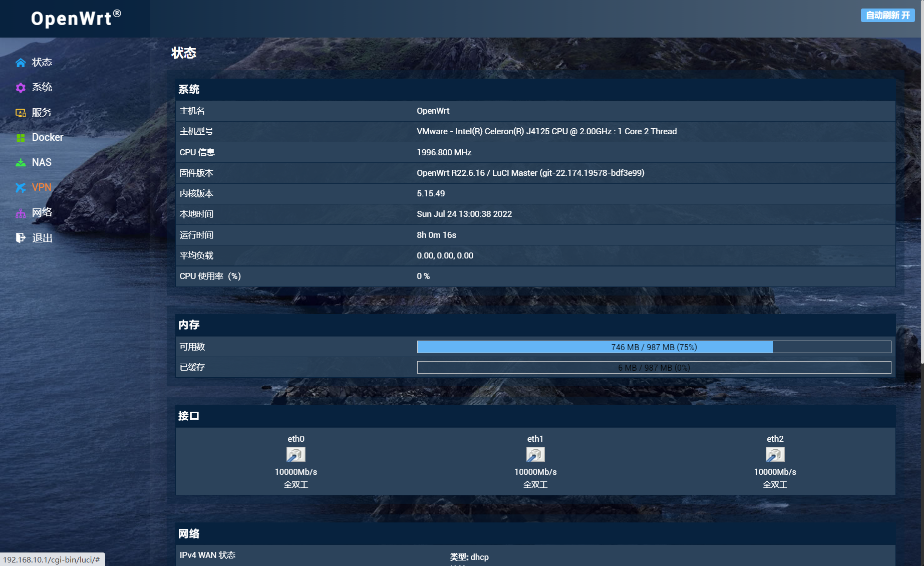Click the VPN cross icon
924x566 pixels.
click(21, 188)
